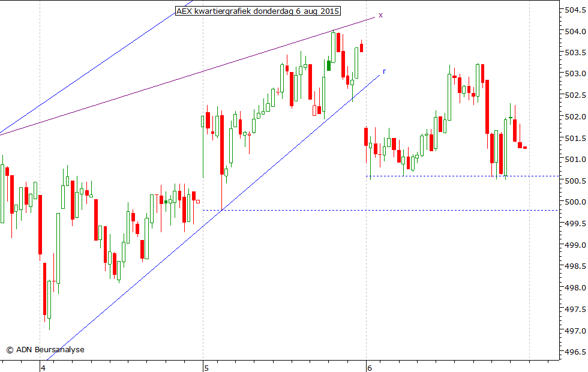Click the 502.5 price axis label

pos(575,95)
